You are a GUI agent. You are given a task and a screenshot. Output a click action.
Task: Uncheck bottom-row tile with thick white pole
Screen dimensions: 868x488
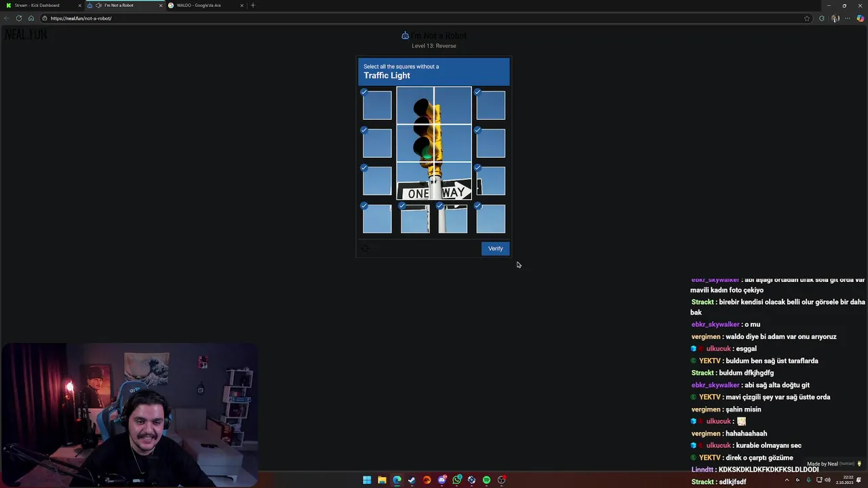pos(453,219)
